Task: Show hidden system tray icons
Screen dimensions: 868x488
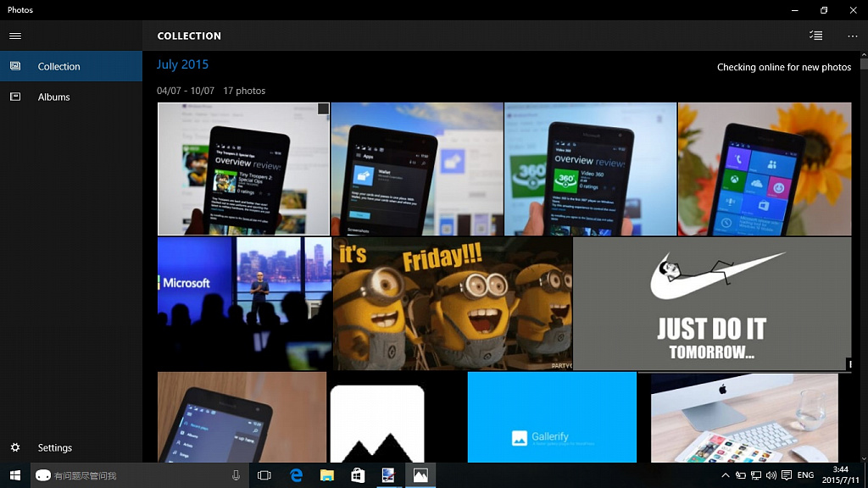Action: (726, 475)
